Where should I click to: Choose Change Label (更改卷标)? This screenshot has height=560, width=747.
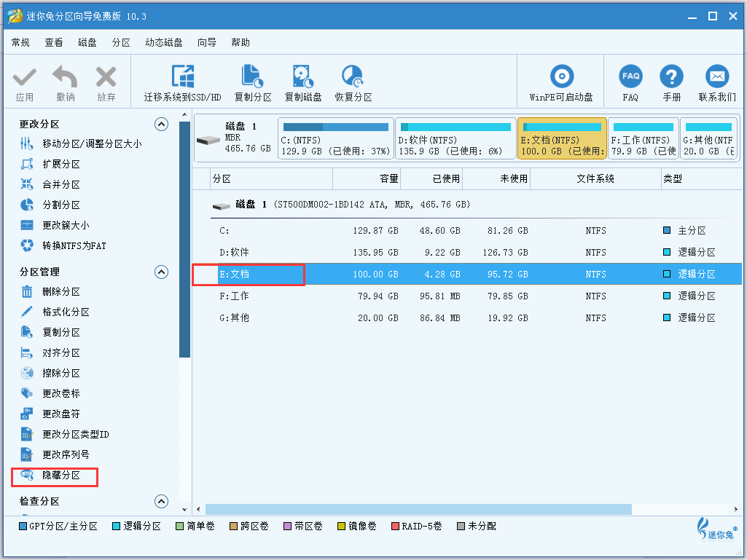(x=50, y=393)
